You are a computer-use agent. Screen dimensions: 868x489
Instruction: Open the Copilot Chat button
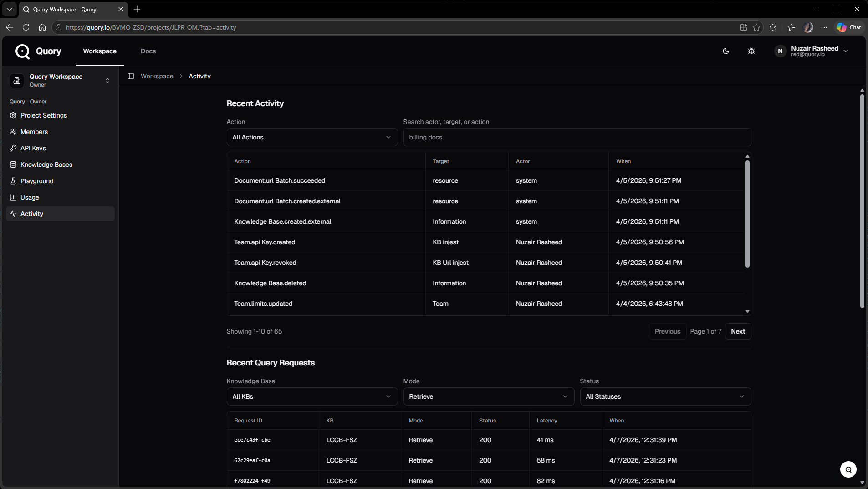(849, 27)
